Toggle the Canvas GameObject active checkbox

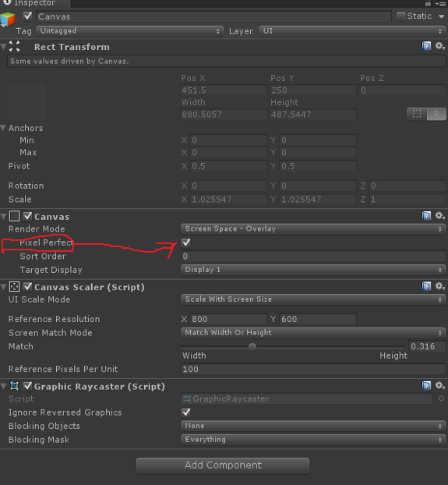click(27, 16)
